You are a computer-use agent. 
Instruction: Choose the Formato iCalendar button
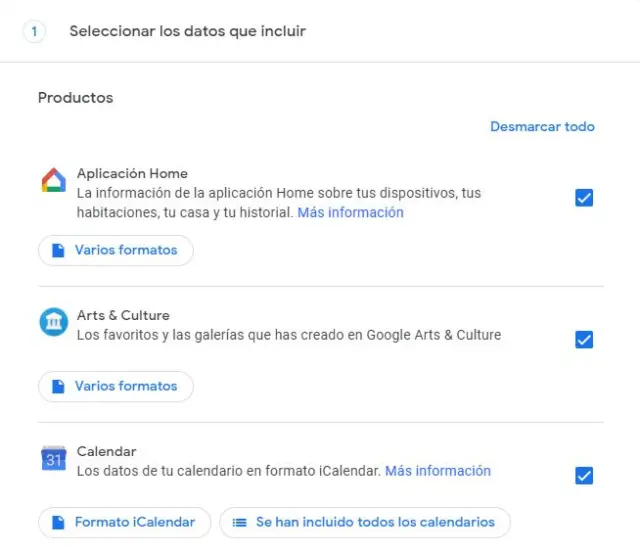(x=124, y=522)
